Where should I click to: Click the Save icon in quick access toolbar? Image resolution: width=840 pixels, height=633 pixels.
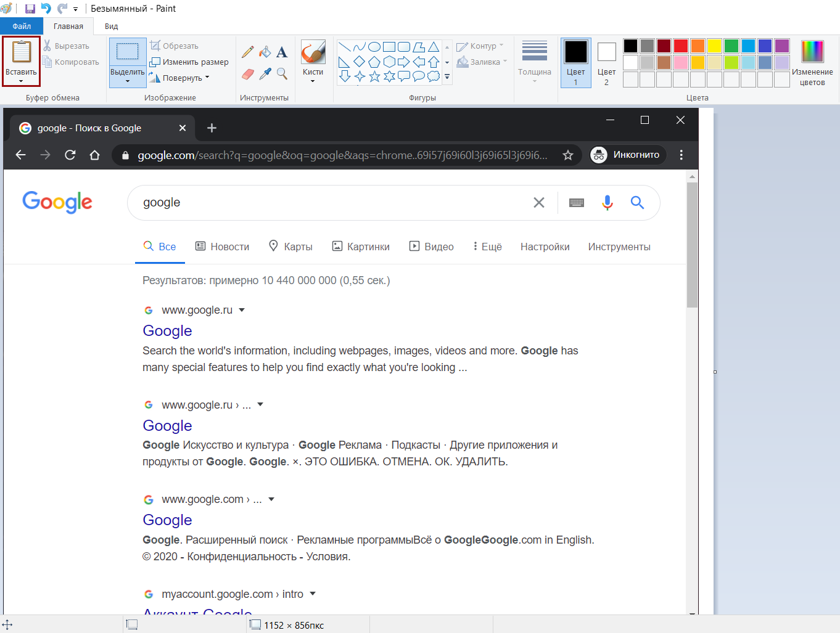pyautogui.click(x=30, y=9)
